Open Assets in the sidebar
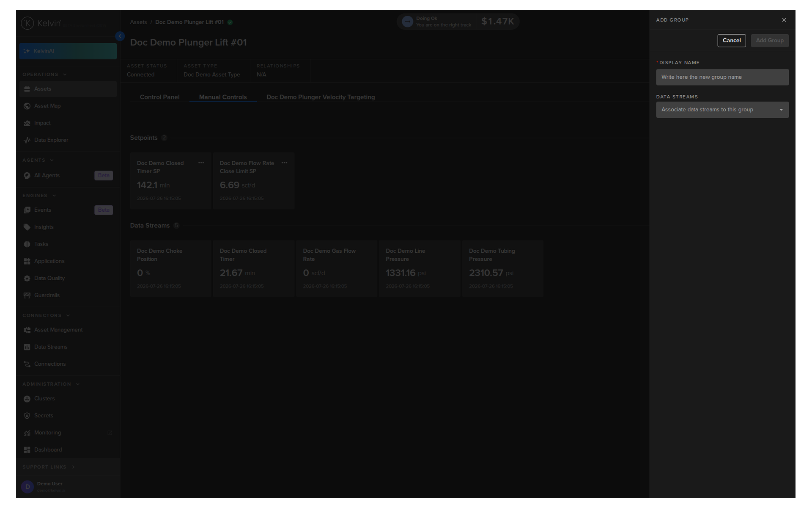 [x=68, y=89]
